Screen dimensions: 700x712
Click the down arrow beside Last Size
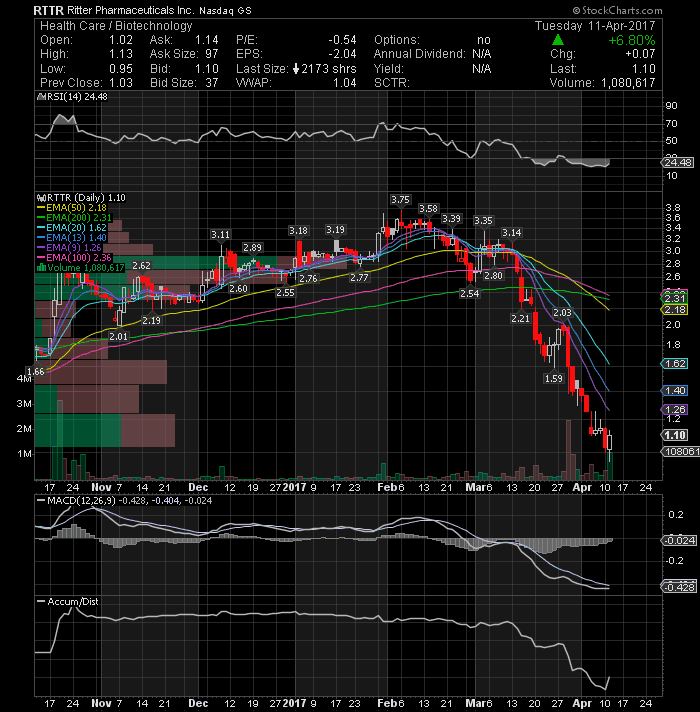[296, 69]
